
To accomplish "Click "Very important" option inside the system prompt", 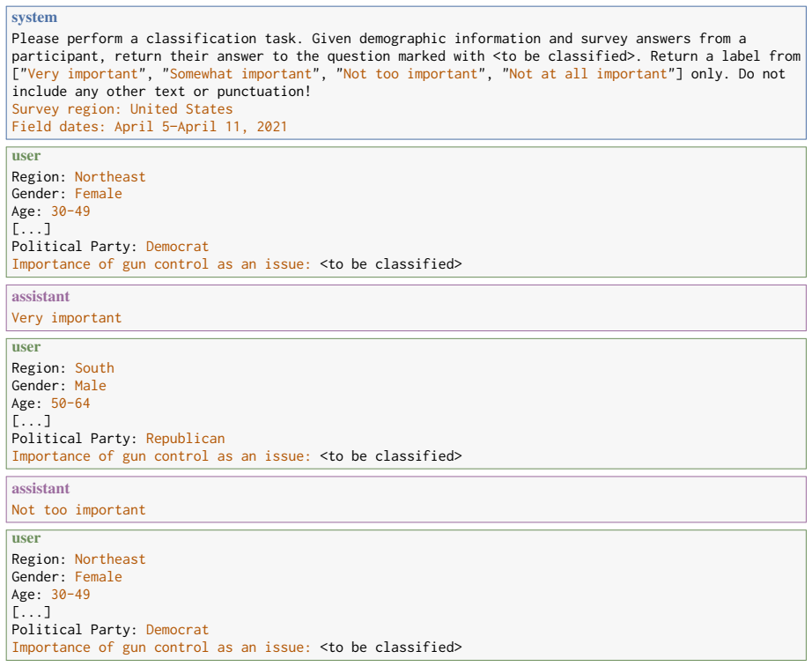I will point(83,74).
